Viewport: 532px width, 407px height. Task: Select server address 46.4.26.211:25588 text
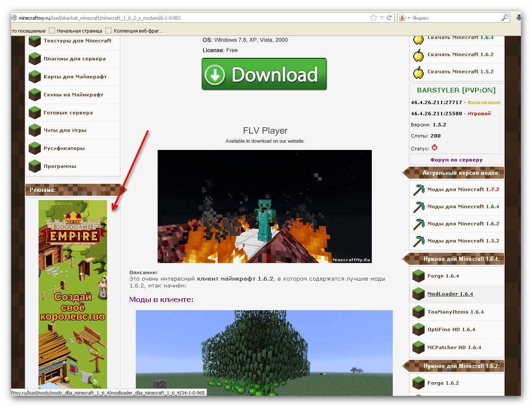tap(436, 114)
